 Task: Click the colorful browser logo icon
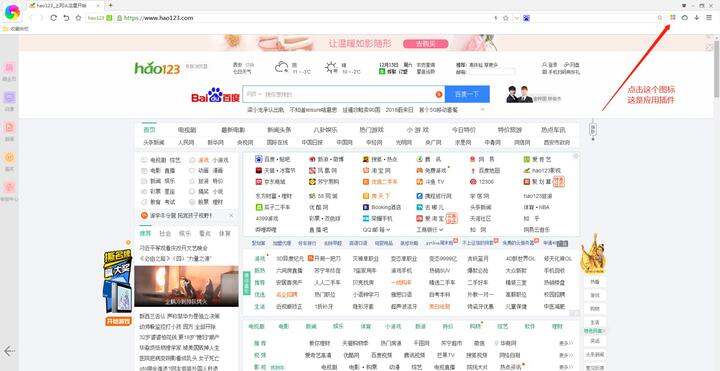[12, 13]
